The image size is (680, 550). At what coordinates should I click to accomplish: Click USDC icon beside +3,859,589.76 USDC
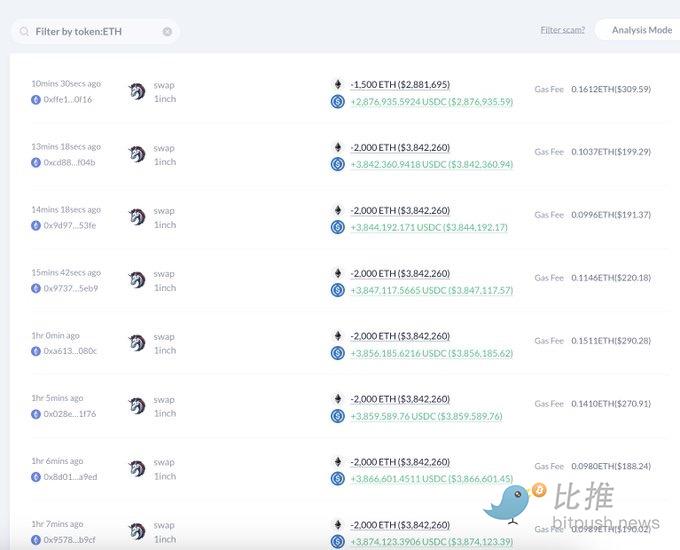[x=338, y=416]
